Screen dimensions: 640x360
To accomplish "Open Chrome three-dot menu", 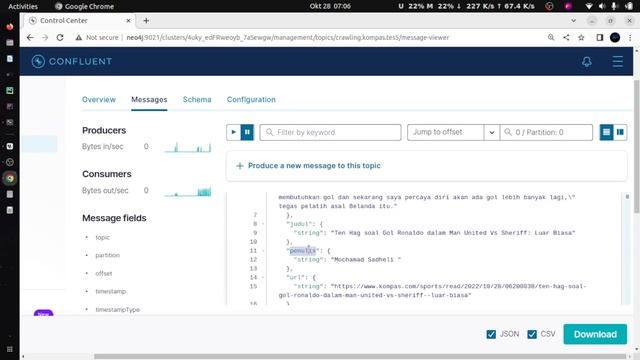I will [630, 38].
